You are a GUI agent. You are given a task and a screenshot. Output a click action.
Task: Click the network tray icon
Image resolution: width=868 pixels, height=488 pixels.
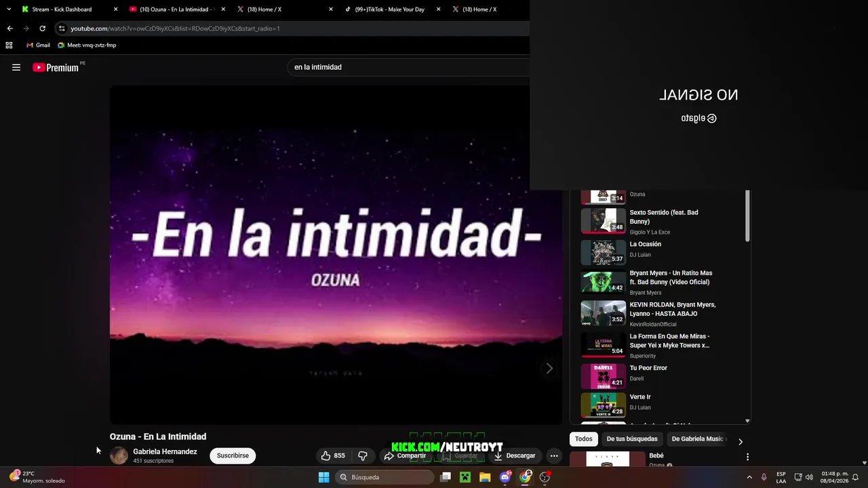798,477
